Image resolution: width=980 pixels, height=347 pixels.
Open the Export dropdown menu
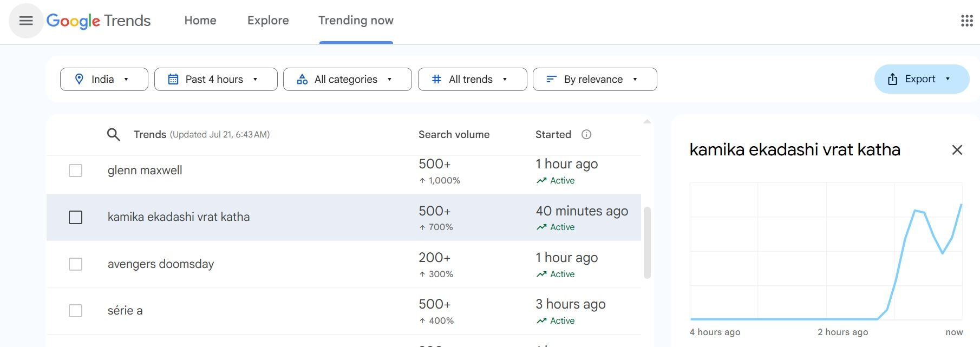[922, 79]
